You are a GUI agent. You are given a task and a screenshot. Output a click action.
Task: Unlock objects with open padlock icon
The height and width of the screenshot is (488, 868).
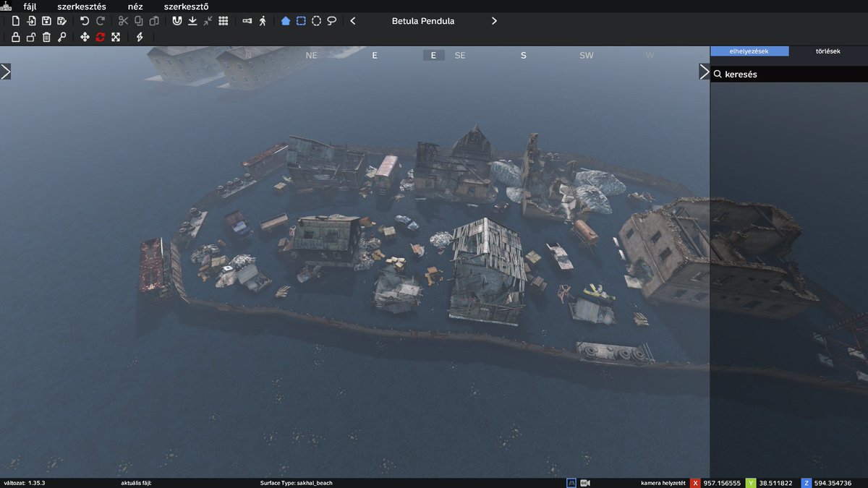point(31,37)
